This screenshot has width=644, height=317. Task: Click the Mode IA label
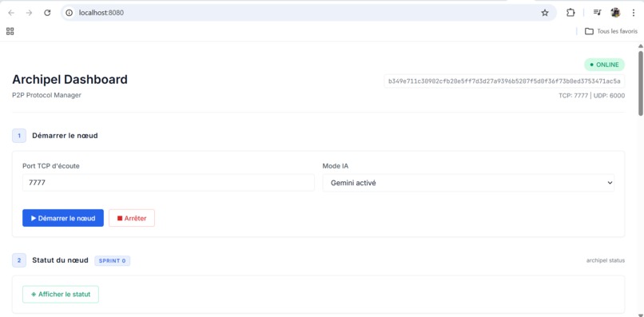[x=335, y=166]
